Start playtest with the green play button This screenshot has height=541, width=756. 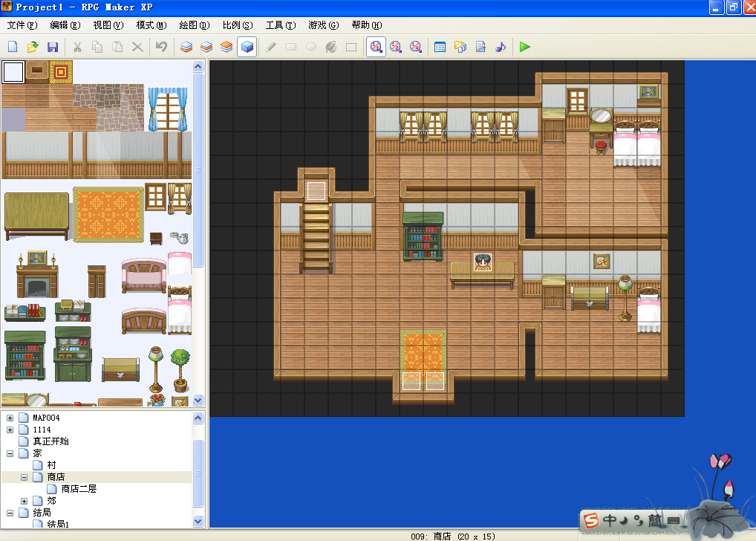click(524, 47)
